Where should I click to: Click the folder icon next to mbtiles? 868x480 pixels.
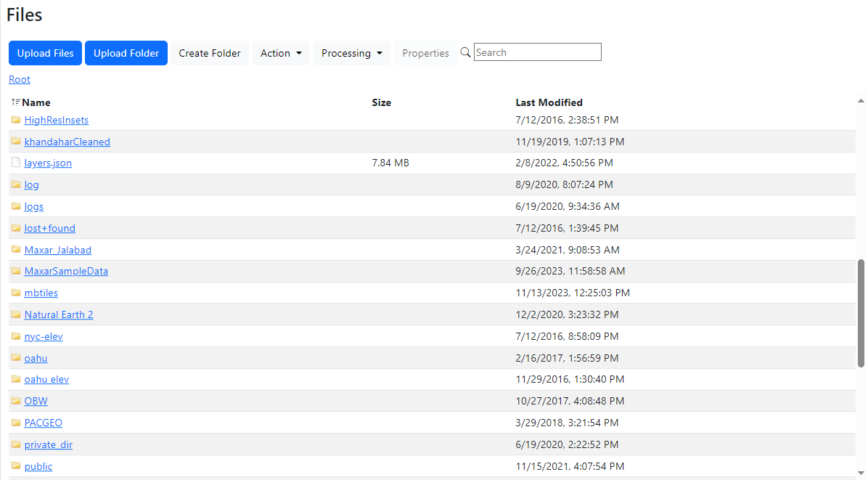(16, 293)
